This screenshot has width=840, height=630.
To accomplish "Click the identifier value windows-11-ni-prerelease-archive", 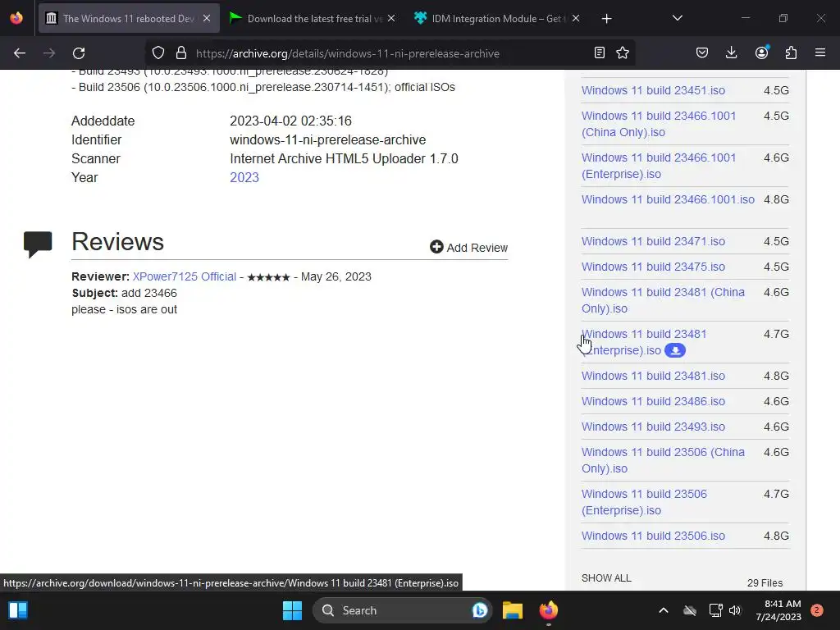I will point(328,139).
